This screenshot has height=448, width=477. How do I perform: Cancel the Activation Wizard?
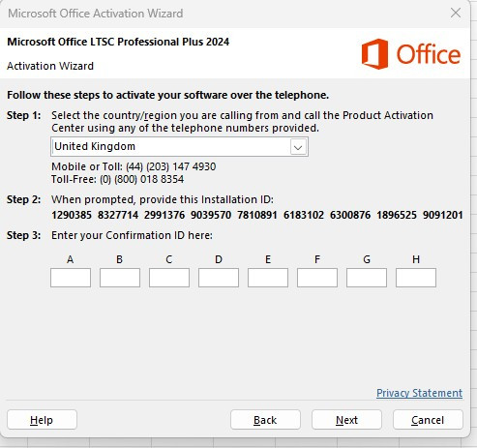coord(428,420)
